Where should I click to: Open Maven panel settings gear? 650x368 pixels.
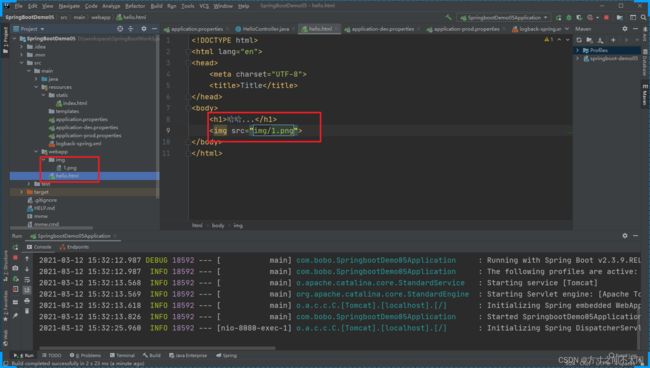tap(625, 29)
